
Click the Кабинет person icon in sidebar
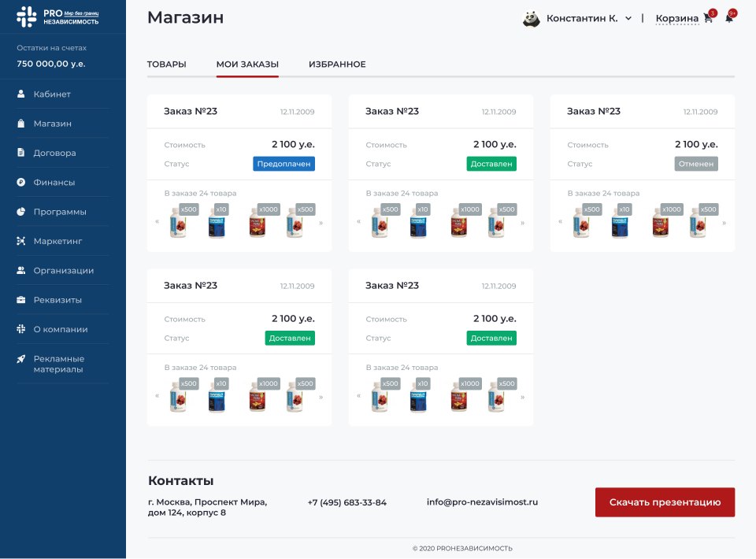click(x=21, y=94)
